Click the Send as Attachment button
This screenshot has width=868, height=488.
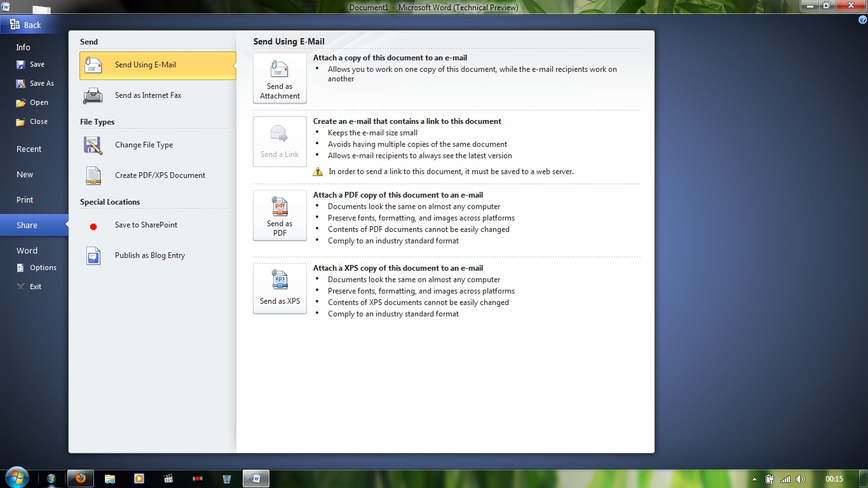click(280, 78)
